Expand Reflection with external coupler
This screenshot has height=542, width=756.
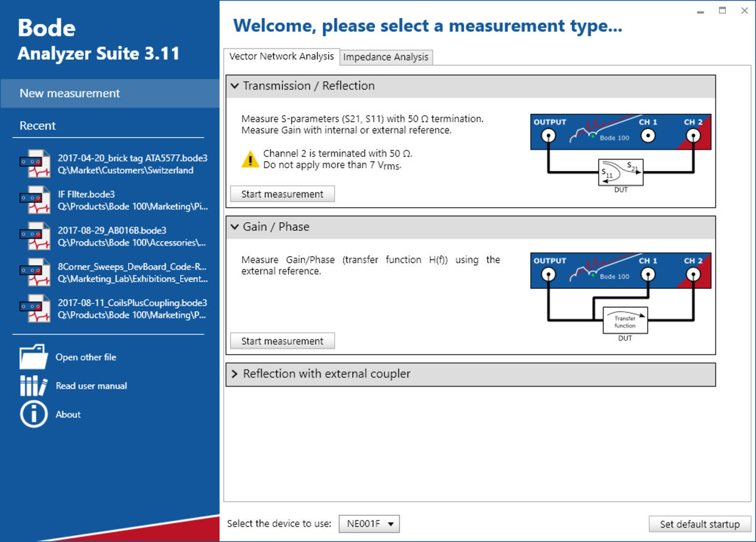coord(234,374)
